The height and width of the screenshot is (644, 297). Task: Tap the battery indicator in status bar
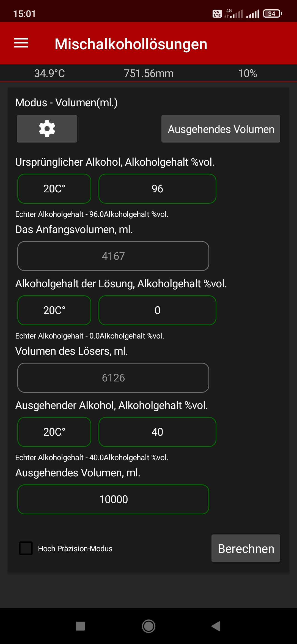272,14
